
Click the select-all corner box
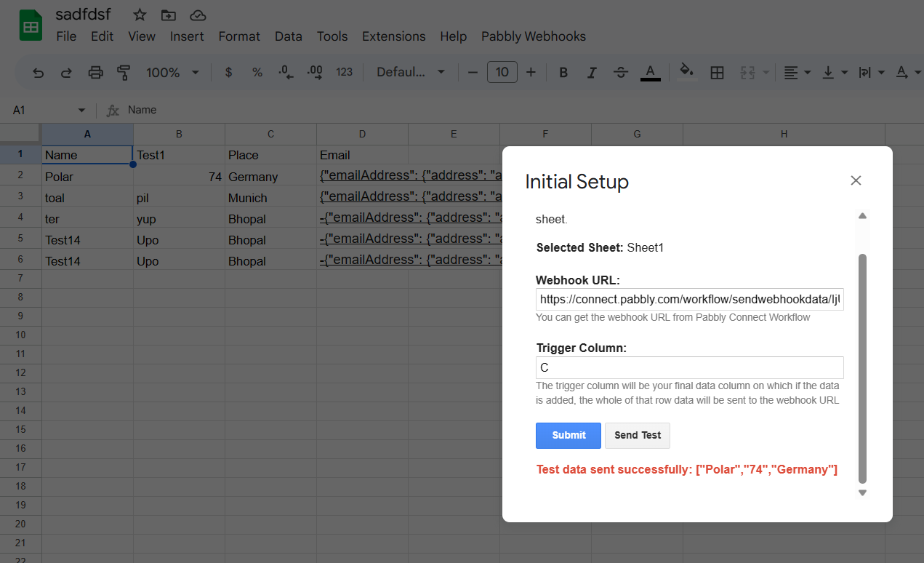coord(20,134)
